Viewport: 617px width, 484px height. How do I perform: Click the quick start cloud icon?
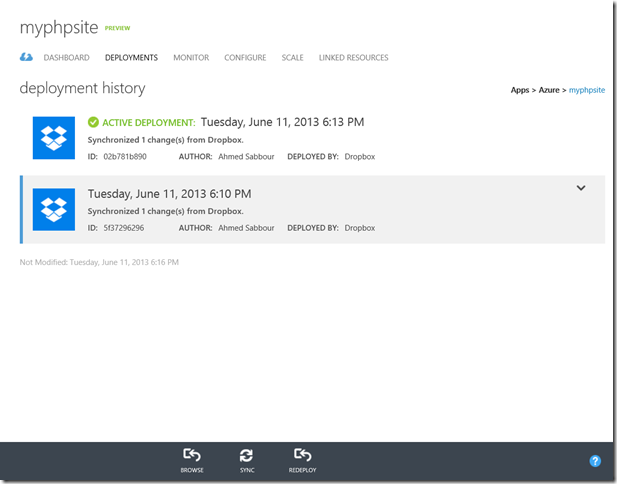26,57
